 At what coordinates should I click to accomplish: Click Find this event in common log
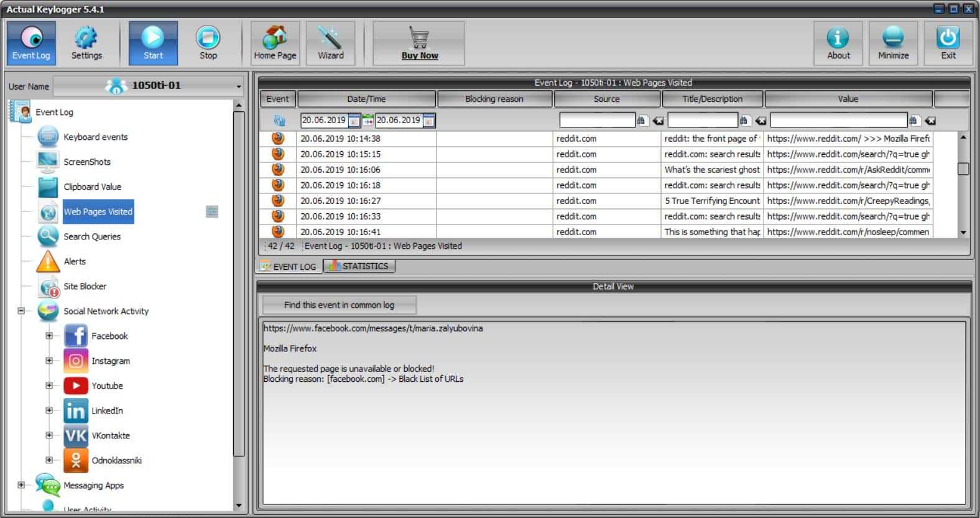pos(339,305)
